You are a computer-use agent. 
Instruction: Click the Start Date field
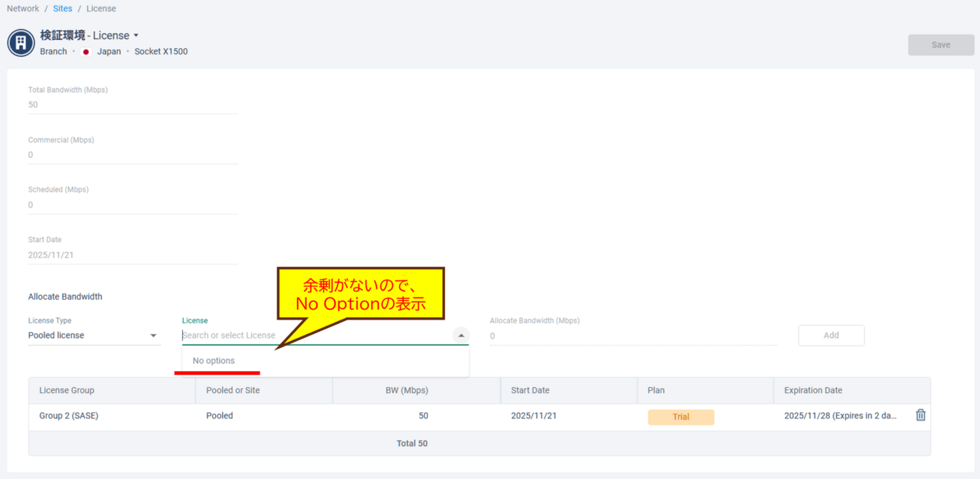pos(132,255)
